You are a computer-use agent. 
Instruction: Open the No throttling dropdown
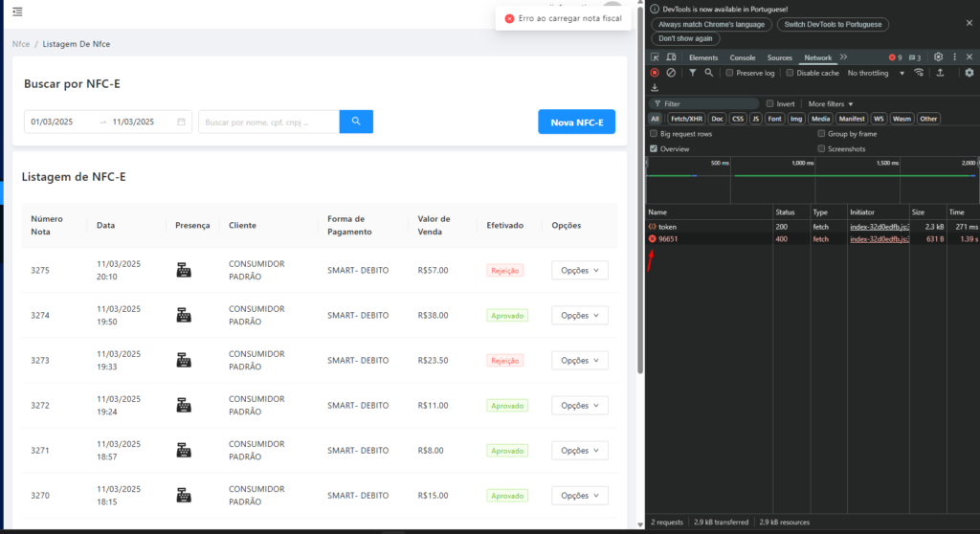tap(876, 73)
